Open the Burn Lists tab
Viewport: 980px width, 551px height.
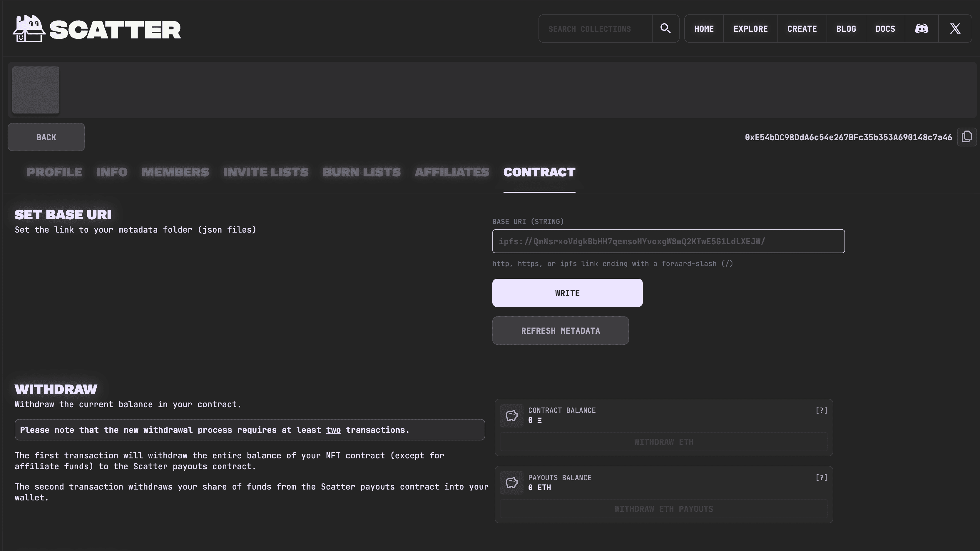(362, 172)
